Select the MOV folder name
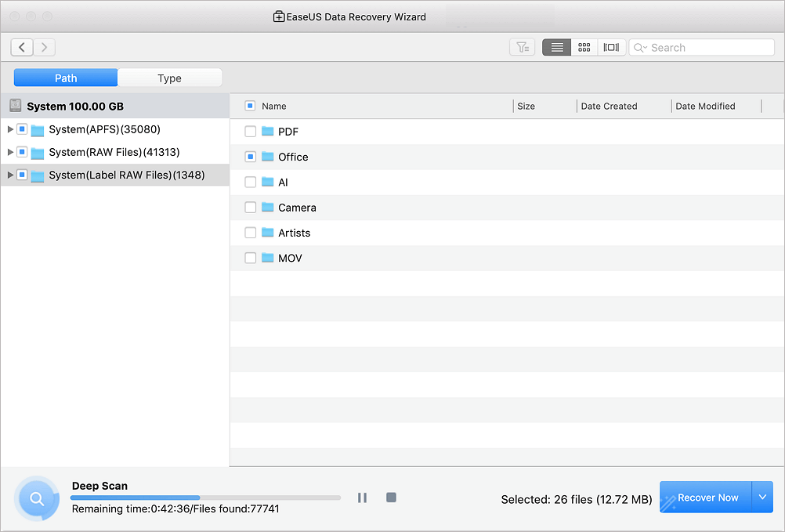Viewport: 785px width, 532px height. (x=290, y=258)
